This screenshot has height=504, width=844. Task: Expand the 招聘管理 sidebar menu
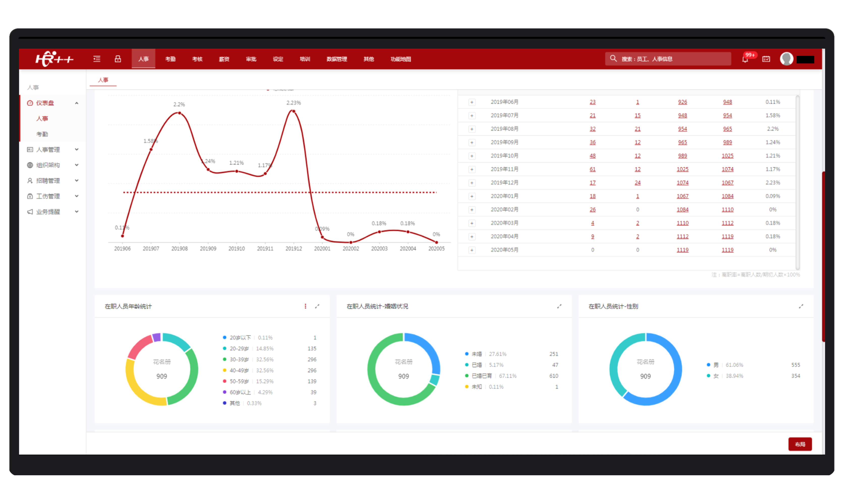tap(77, 181)
